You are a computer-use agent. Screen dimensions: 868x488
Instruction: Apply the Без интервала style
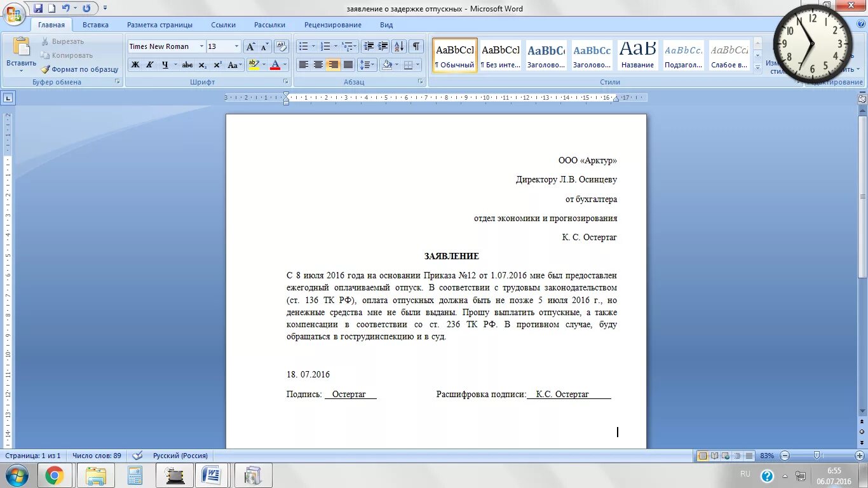(500, 55)
